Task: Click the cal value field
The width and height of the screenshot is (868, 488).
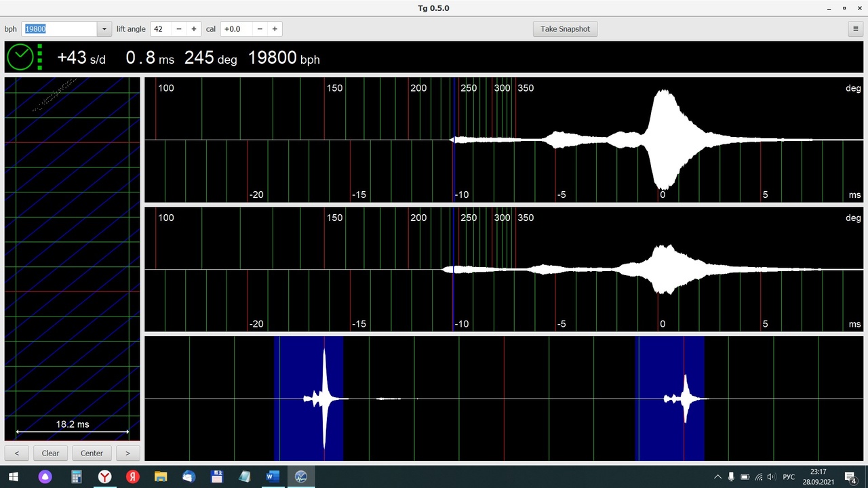Action: [235, 29]
